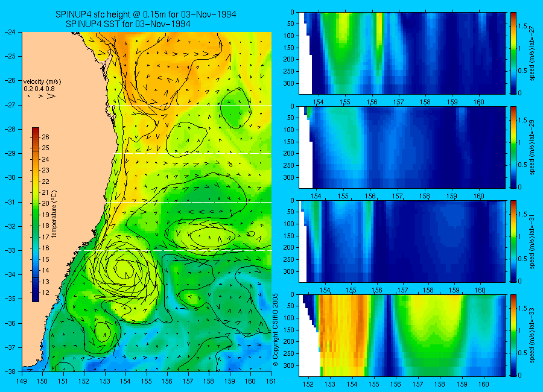
Task: Click the speed colour bar for lat=-31
Action: pos(513,241)
